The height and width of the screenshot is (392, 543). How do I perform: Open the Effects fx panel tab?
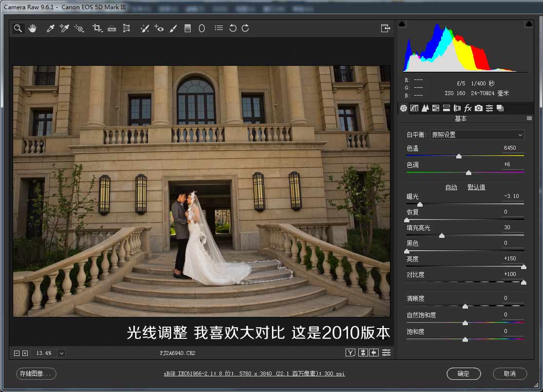pos(467,108)
